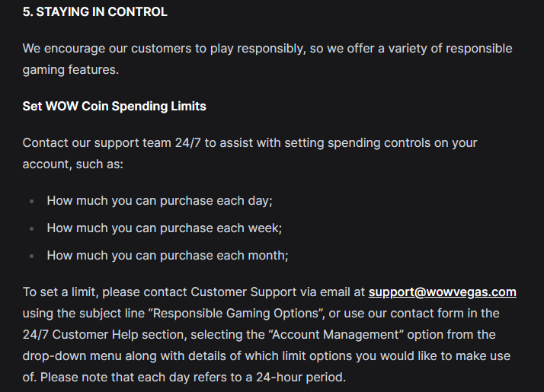544x392 pixels.
Task: Click the bullet dot before 'each day' item
Action: [32, 202]
